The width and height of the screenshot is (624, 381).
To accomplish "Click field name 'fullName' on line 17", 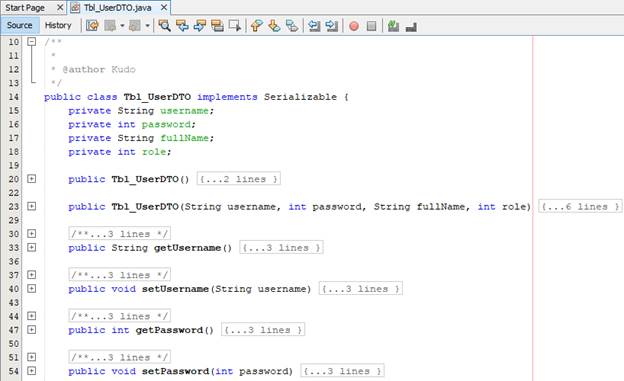I will pyautogui.click(x=184, y=138).
